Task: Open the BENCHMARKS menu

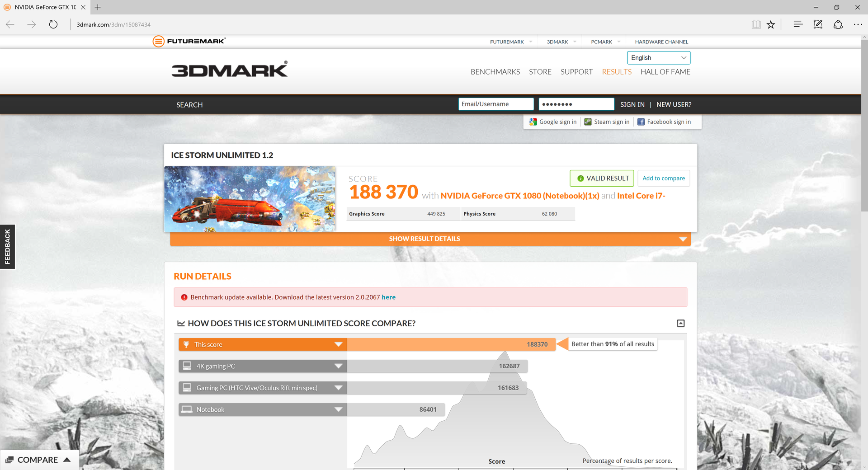Action: click(495, 71)
